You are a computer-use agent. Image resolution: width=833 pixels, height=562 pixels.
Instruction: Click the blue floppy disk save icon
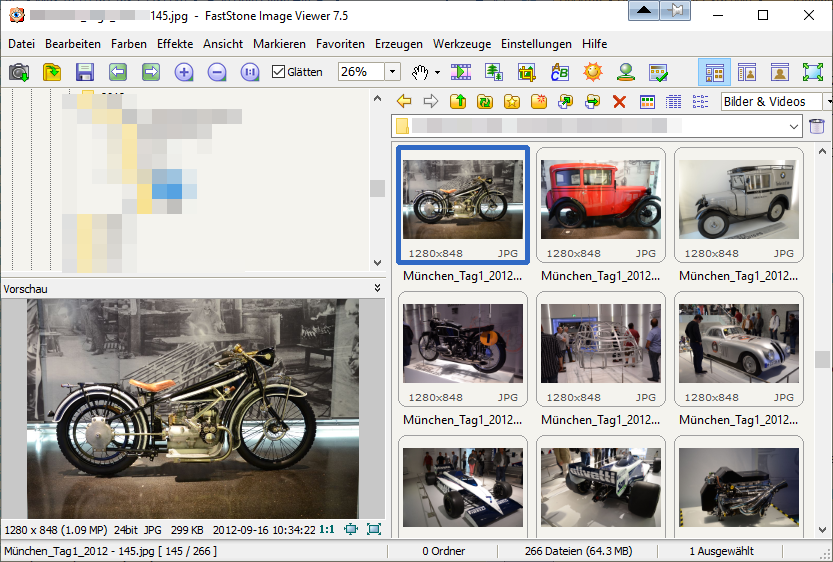coord(85,72)
